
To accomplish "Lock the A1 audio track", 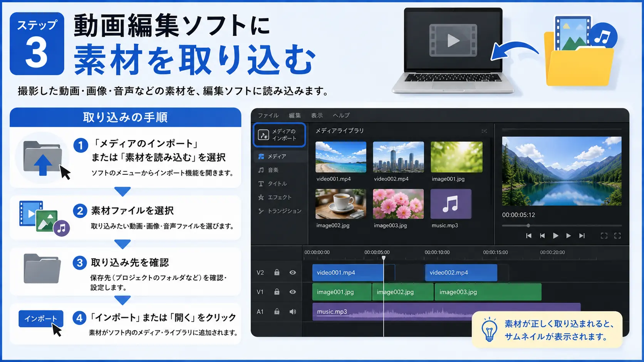I will point(277,311).
